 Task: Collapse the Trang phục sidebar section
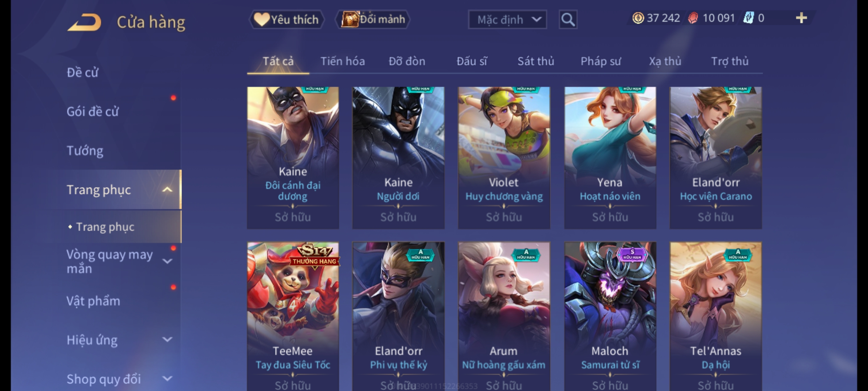click(x=167, y=190)
